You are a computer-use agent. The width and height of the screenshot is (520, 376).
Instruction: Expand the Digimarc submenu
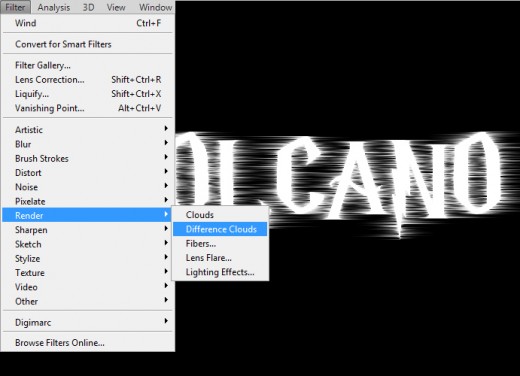[88, 322]
